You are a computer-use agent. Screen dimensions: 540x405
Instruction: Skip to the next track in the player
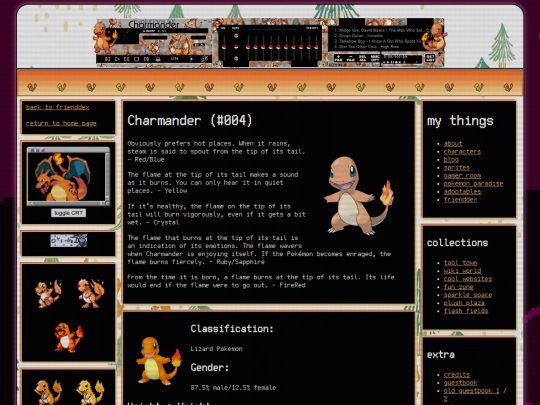[x=146, y=59]
